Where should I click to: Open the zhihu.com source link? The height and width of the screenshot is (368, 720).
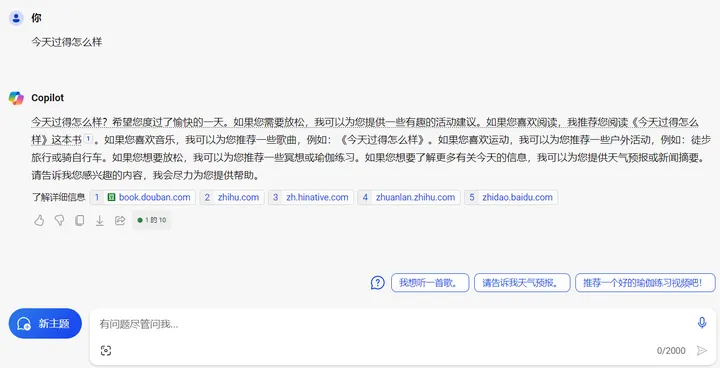click(232, 197)
